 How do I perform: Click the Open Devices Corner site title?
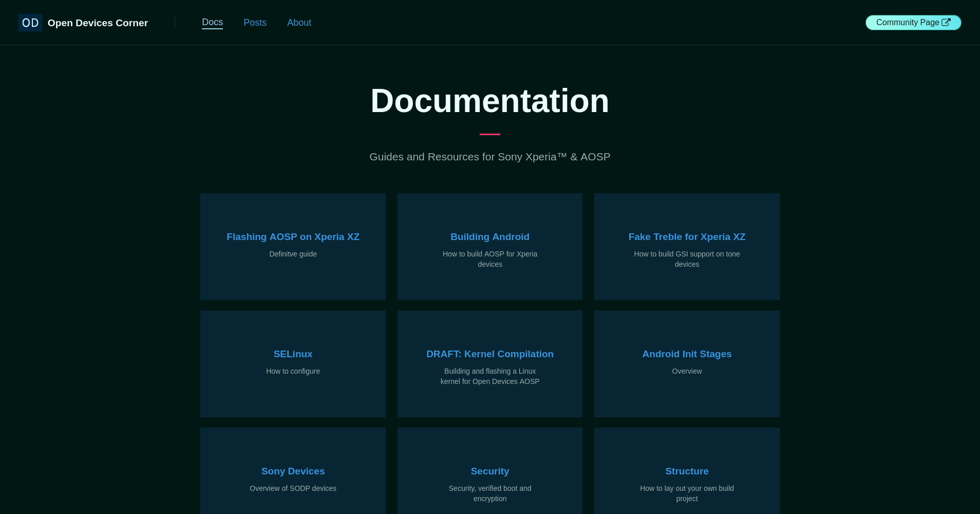pos(98,23)
